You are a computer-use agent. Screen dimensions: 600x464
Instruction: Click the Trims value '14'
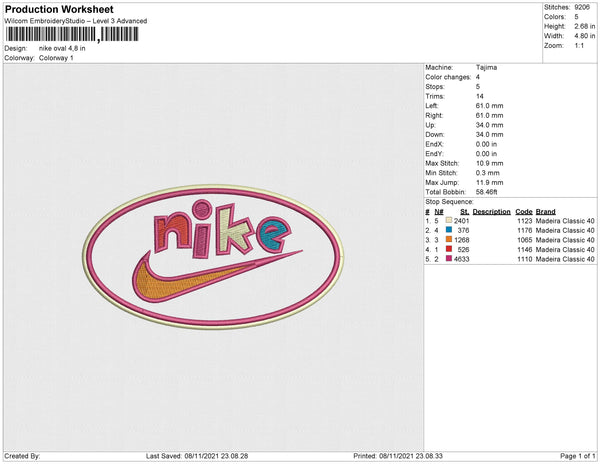(480, 96)
